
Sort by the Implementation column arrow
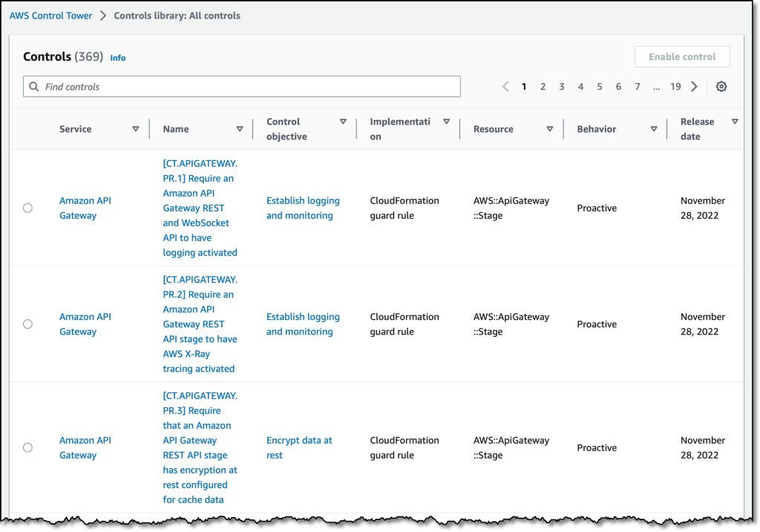[446, 122]
